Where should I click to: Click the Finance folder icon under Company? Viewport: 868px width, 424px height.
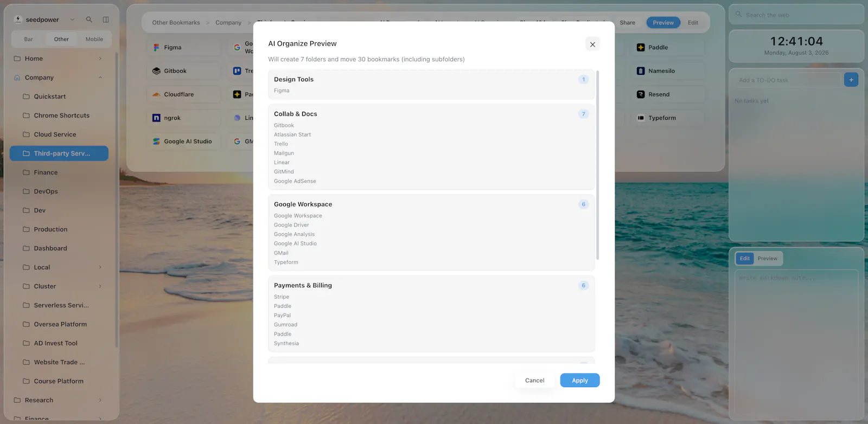(x=26, y=172)
